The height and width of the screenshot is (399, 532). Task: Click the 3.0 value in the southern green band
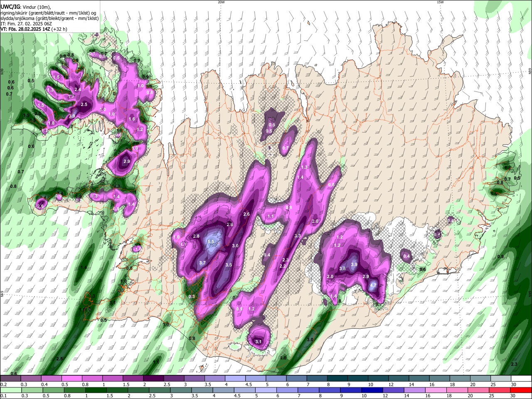point(310,340)
